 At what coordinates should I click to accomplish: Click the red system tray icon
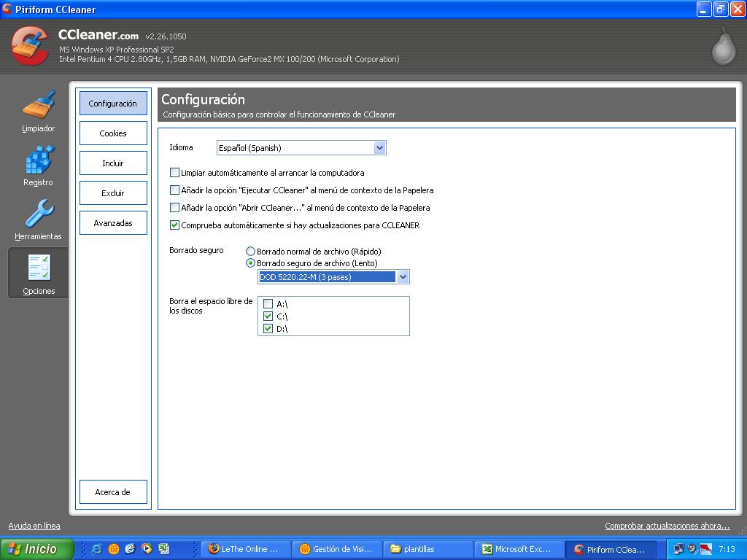(706, 549)
